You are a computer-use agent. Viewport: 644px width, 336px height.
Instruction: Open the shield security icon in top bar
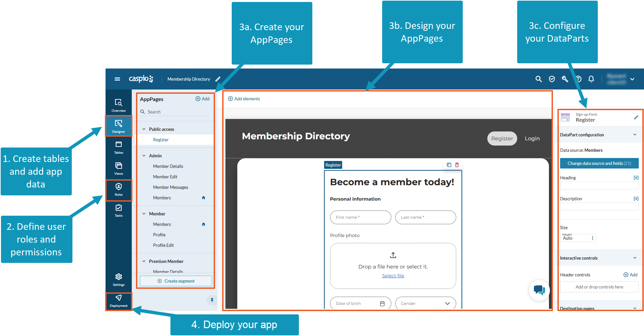(x=552, y=79)
